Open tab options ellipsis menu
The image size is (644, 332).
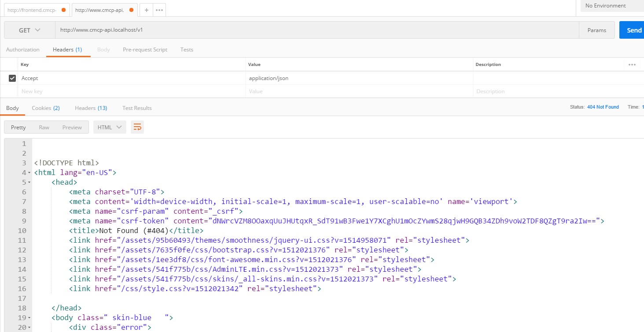[159, 10]
